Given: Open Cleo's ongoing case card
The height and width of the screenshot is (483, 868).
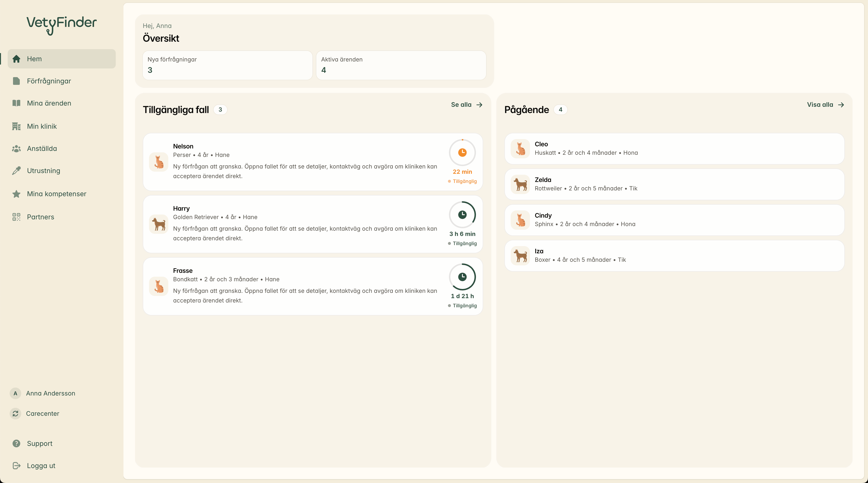Looking at the screenshot, I should click(674, 148).
